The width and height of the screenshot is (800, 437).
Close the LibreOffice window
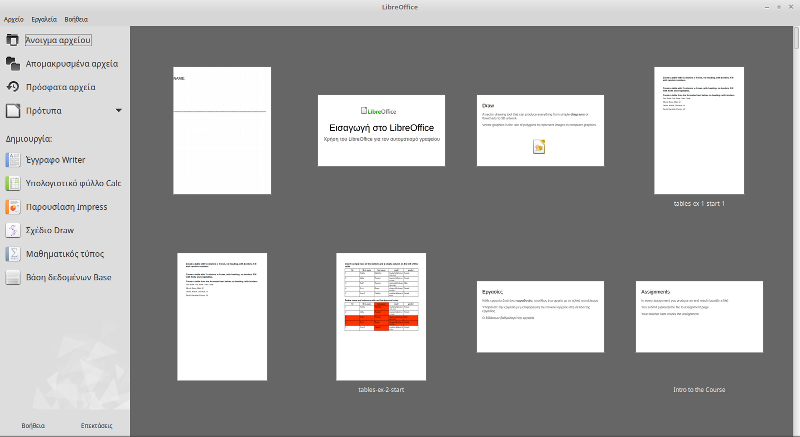pos(791,7)
